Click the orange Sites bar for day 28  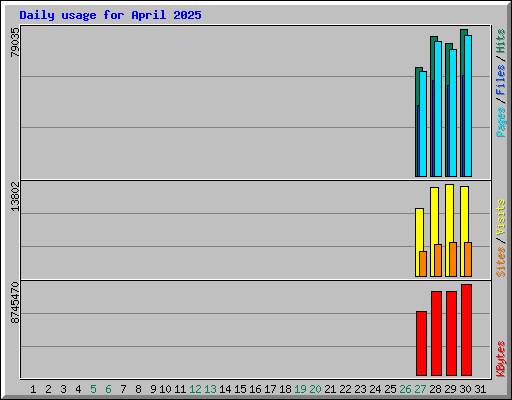pyautogui.click(x=438, y=260)
